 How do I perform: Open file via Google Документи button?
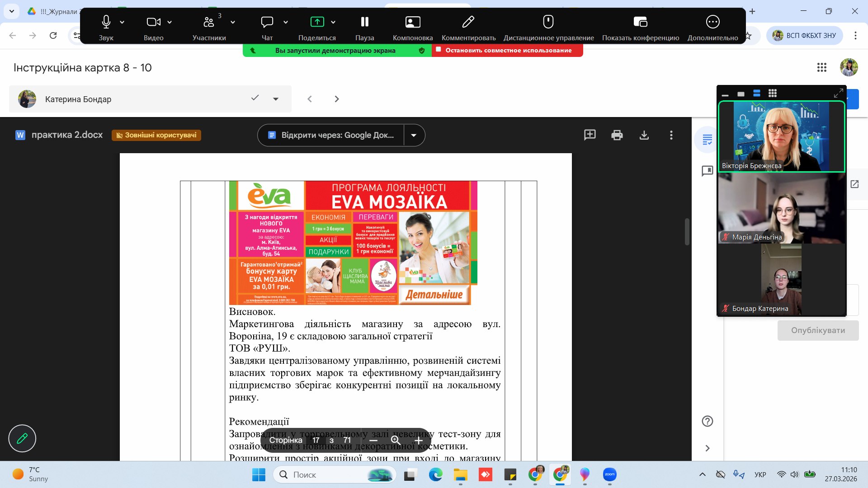coord(331,135)
